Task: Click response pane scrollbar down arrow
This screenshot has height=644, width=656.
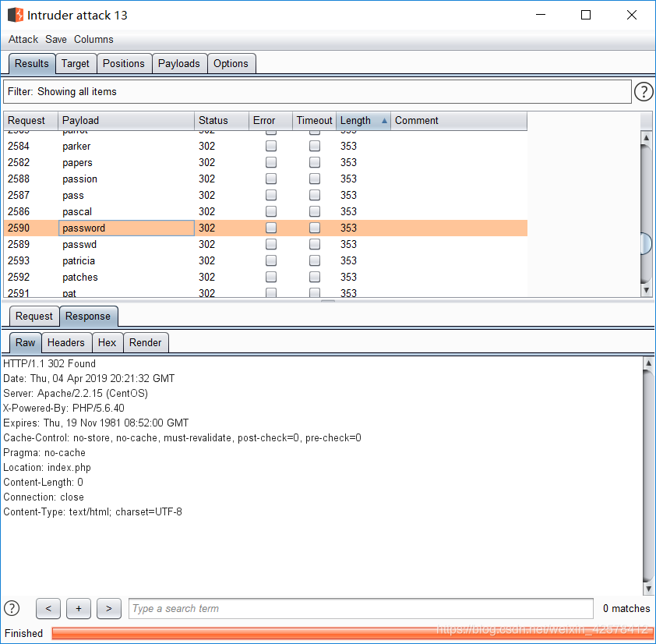Action: (x=648, y=589)
